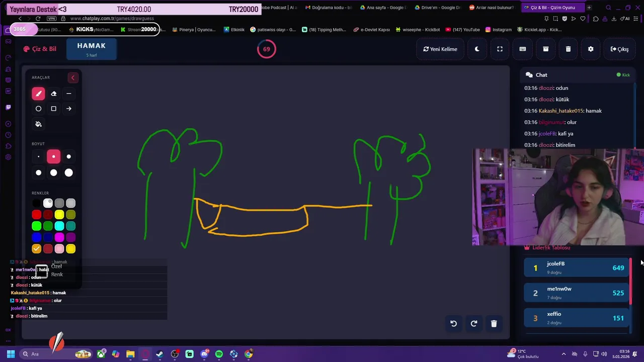Open the YouTube bookmark
Viewport: 644px width, 362px height.
click(462, 30)
